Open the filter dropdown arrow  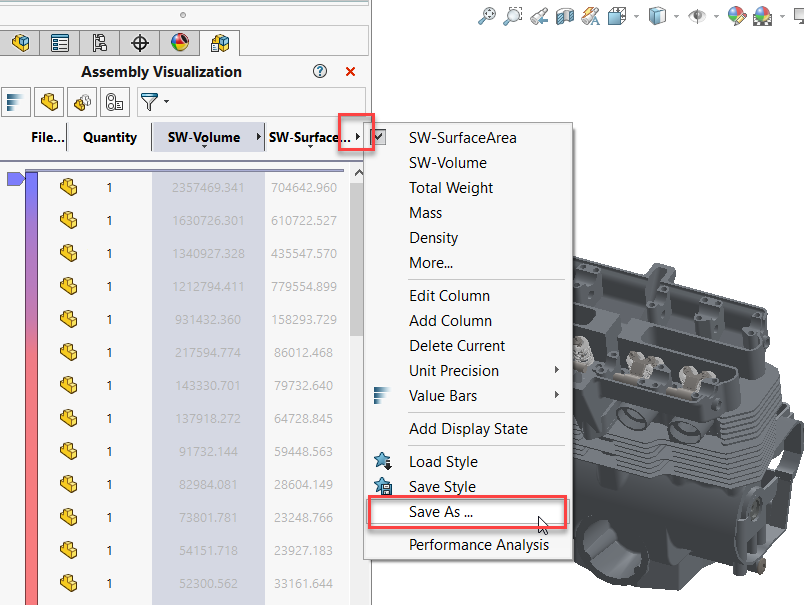[166, 101]
